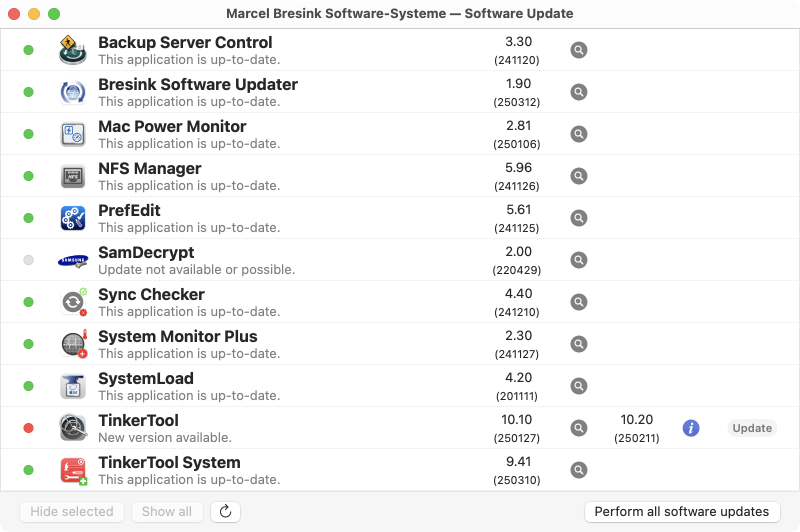Screen dimensions: 800x532
Task: Reveal System Monitor Plus with magnifier icon
Action: pyautogui.click(x=579, y=344)
